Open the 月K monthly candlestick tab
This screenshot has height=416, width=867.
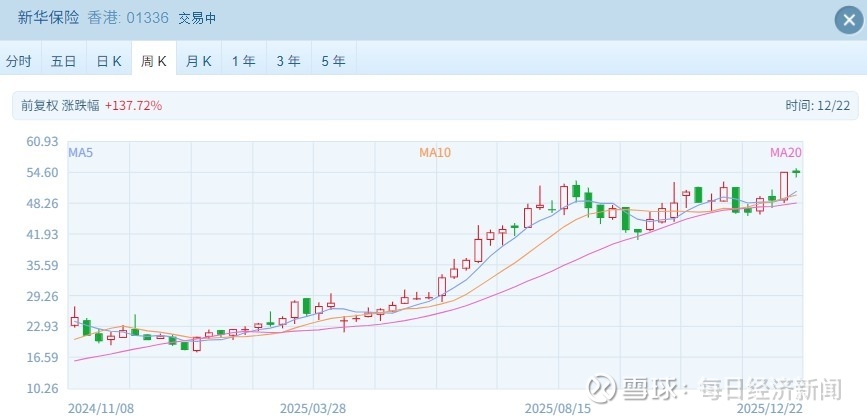coord(199,61)
